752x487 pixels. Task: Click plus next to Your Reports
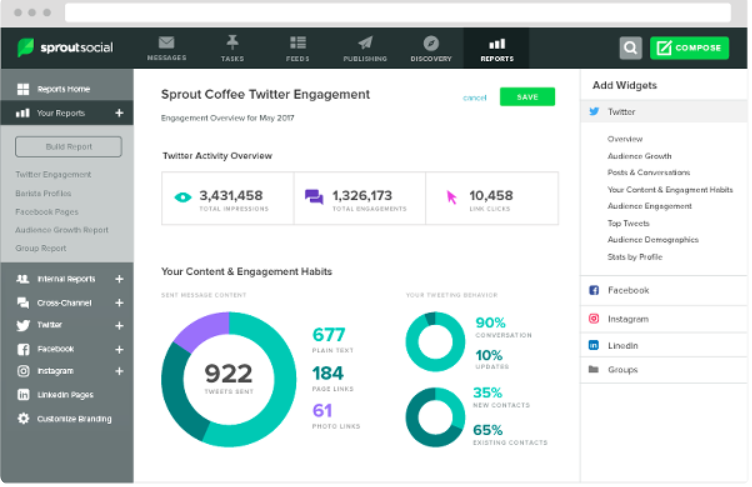(119, 113)
